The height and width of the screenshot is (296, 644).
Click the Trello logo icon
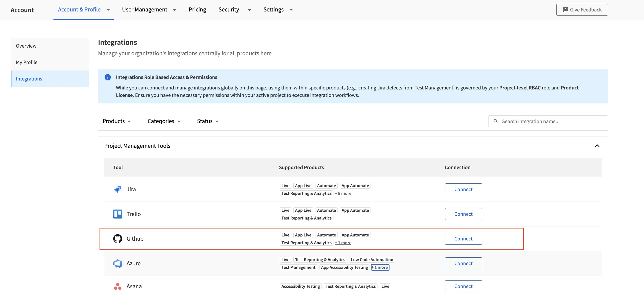(117, 214)
